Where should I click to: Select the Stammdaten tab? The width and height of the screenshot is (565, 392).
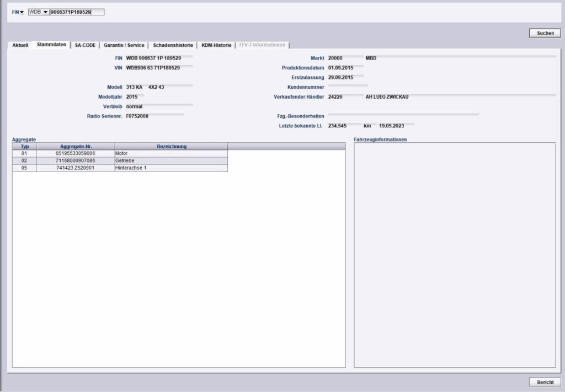click(x=51, y=45)
